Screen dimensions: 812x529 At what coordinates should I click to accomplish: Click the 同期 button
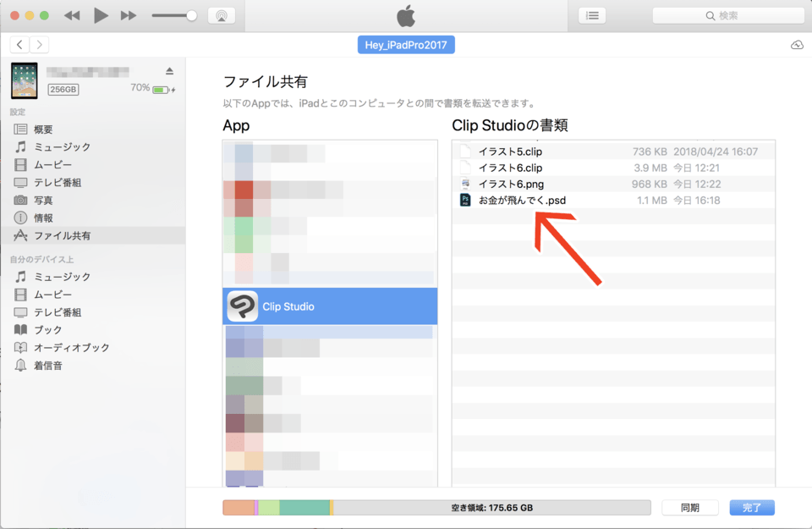[x=689, y=508]
